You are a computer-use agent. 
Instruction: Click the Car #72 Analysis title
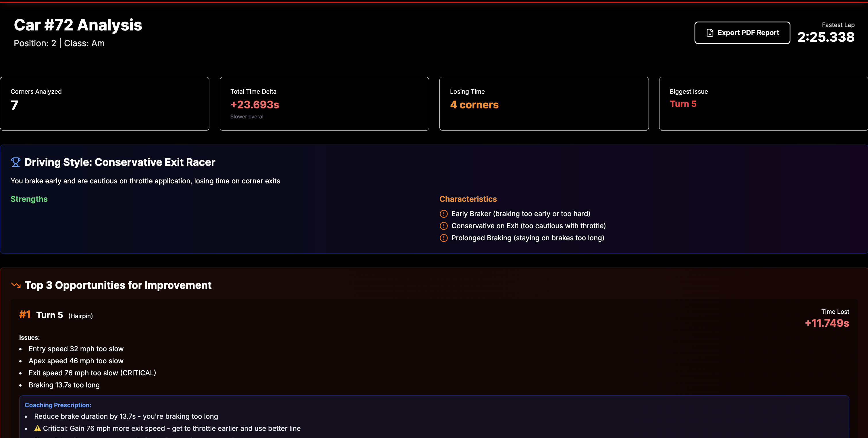pos(78,25)
